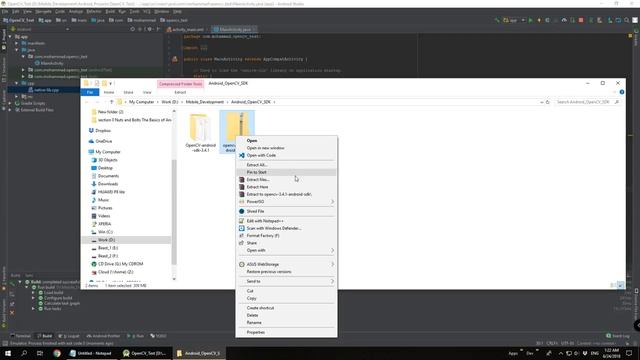Choose Create shortcut
Viewport: 640px width, 360px height.
pyautogui.click(x=260, y=308)
